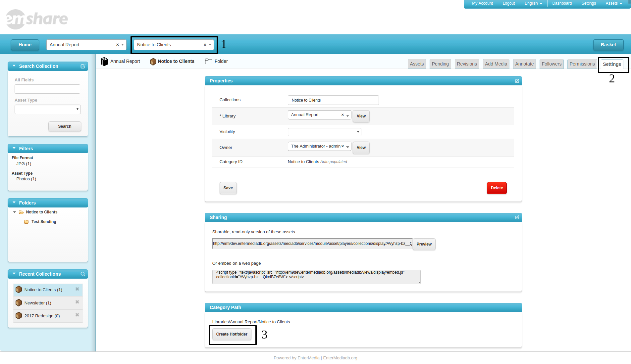Click the 2017 Redesign collection box icon

(x=19, y=316)
